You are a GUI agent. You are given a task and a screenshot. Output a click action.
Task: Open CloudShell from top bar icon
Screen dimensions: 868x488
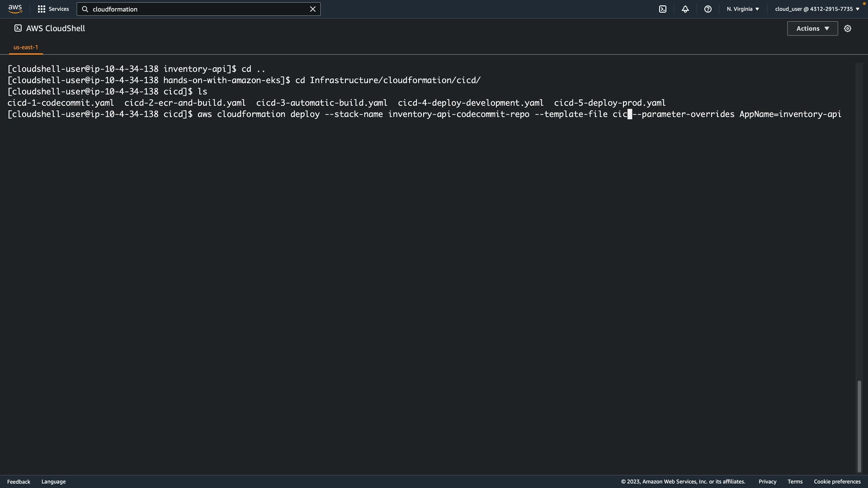coord(662,9)
